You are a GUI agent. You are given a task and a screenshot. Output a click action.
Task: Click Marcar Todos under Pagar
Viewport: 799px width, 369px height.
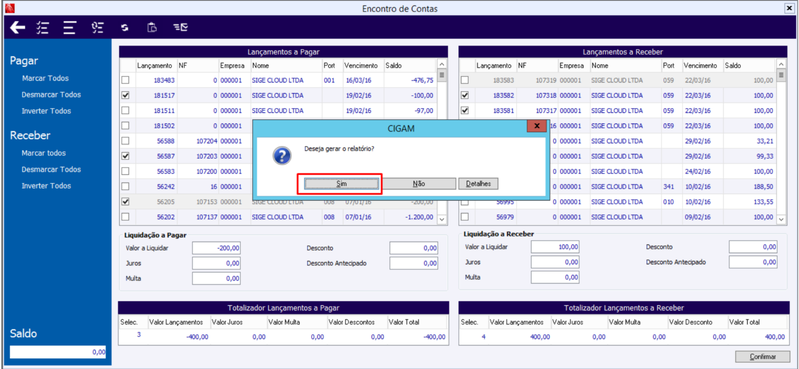pyautogui.click(x=45, y=78)
